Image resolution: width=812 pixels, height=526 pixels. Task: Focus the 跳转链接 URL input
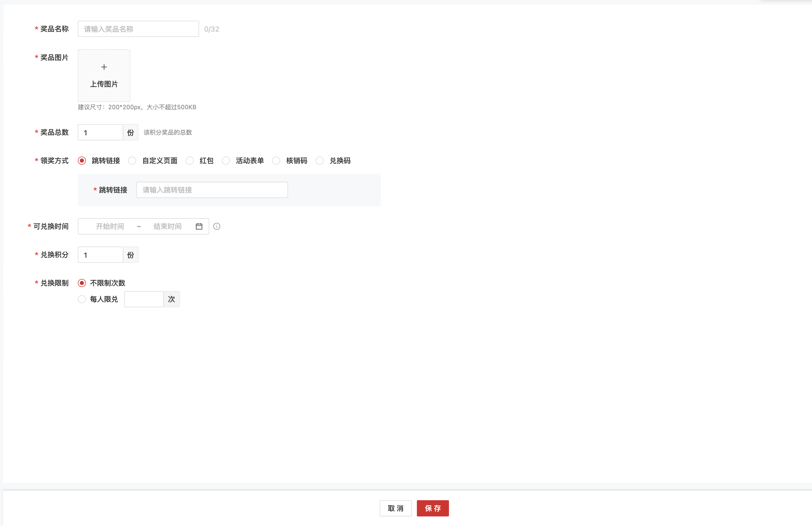[212, 190]
